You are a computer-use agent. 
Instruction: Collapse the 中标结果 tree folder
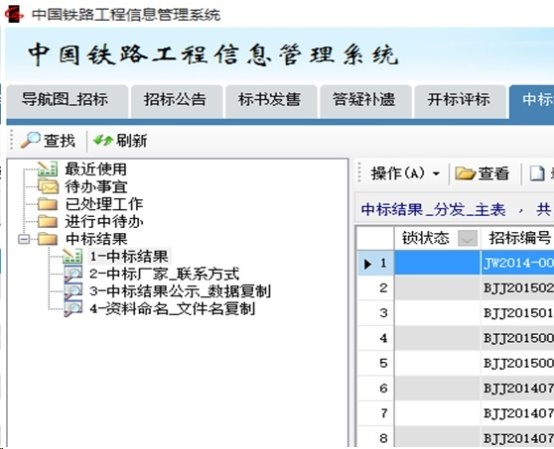(x=24, y=239)
